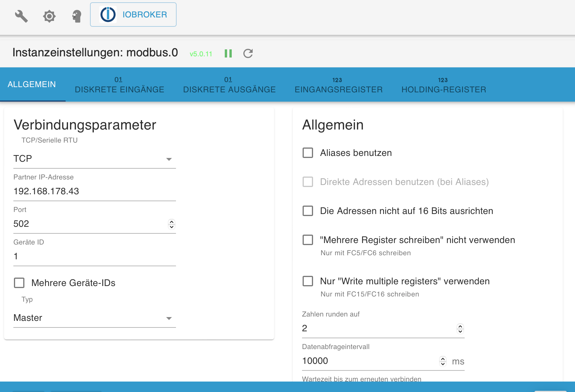Toggle the theme brightness icon
The width and height of the screenshot is (575, 392).
tap(49, 16)
